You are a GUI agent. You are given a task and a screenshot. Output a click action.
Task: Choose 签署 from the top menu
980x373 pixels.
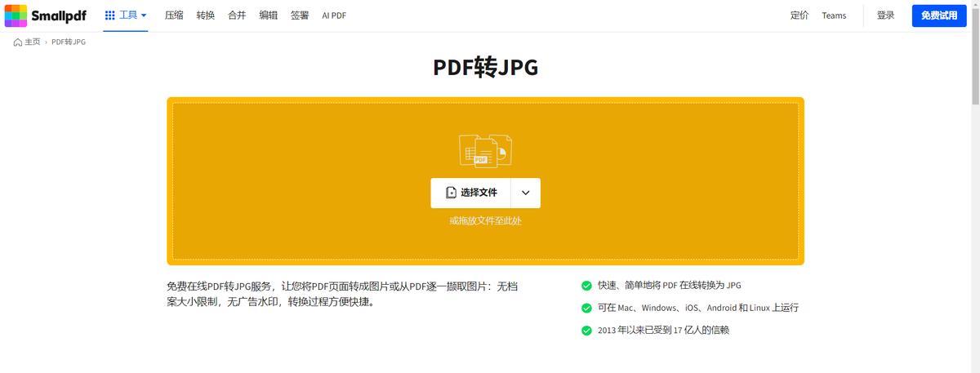pyautogui.click(x=300, y=16)
